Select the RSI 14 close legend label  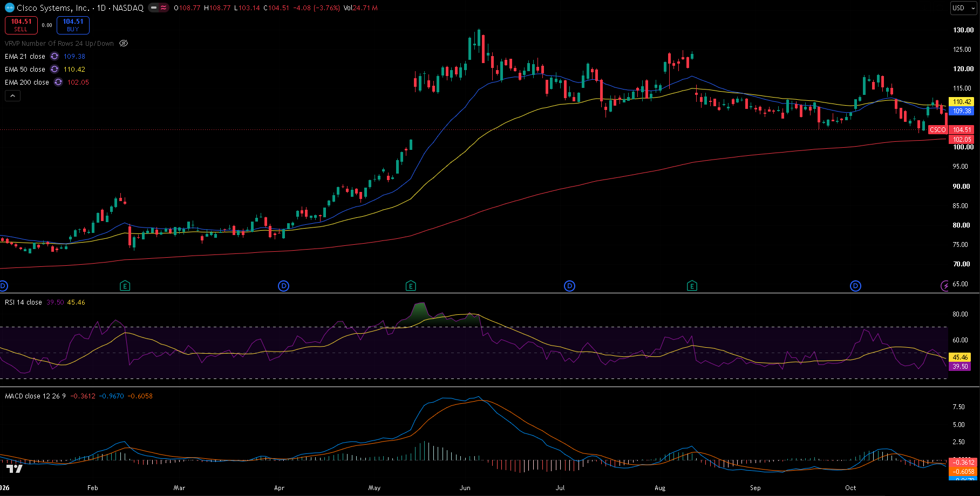click(23, 302)
